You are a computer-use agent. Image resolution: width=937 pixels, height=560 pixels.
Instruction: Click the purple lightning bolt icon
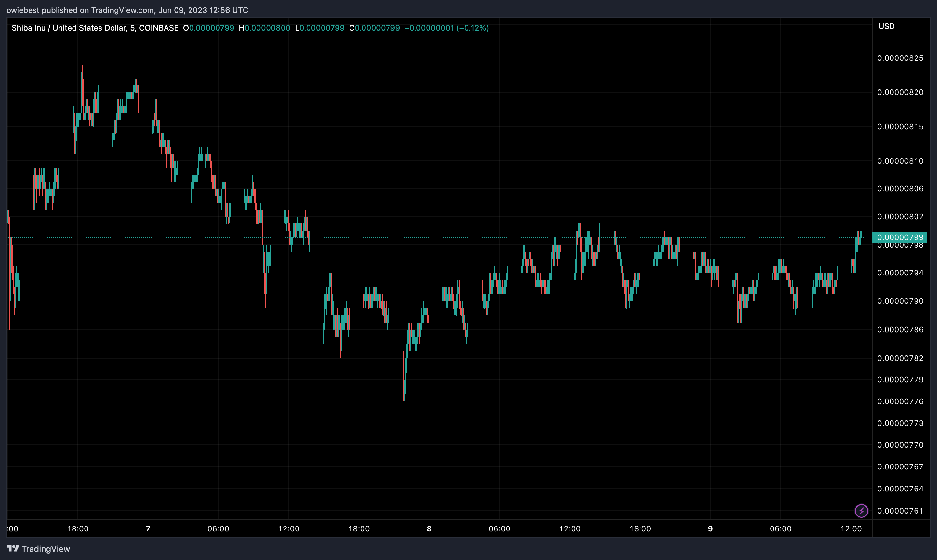861,511
